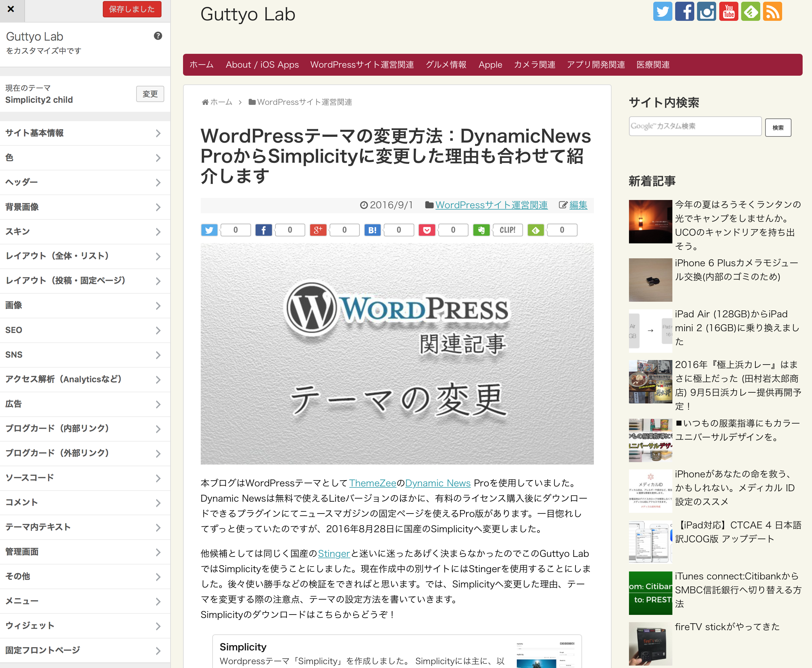Open アクセス解析（Analyticsなど） section
812x668 pixels.
click(x=85, y=379)
